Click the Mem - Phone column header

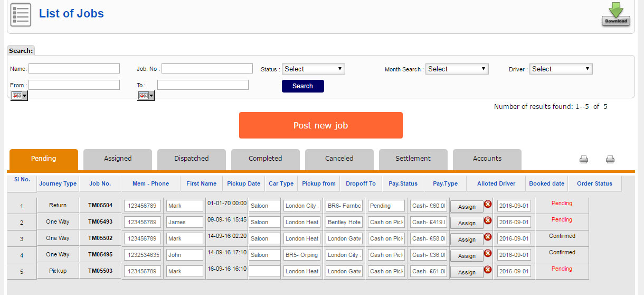point(151,184)
